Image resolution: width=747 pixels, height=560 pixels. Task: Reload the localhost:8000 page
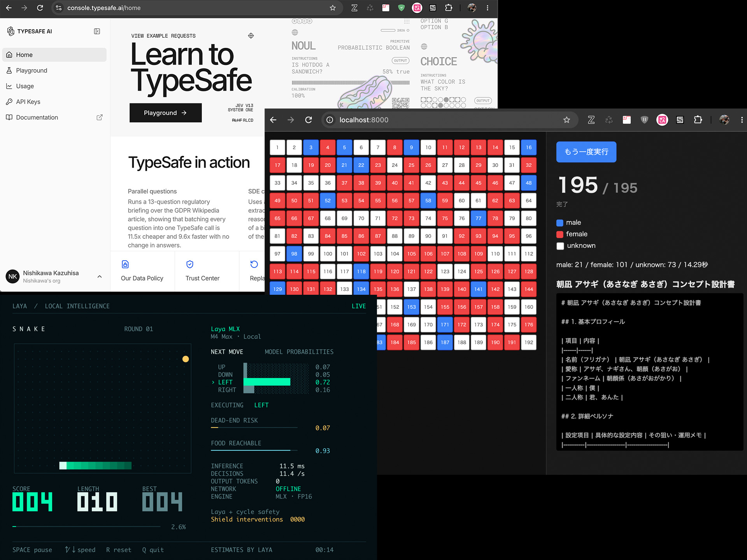(309, 120)
